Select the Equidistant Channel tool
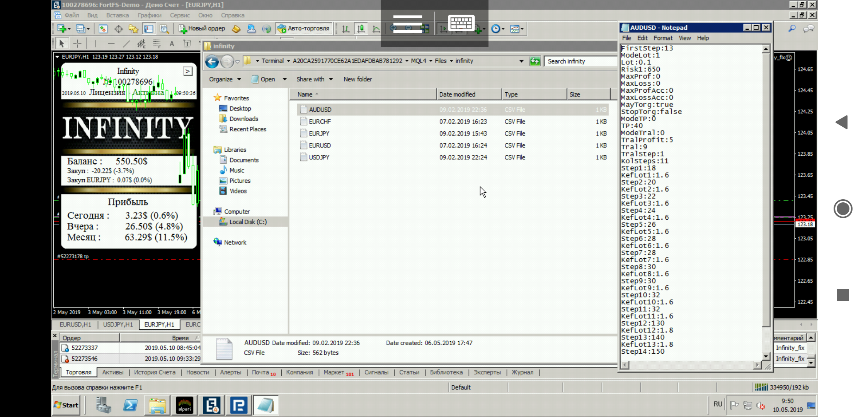This screenshot has height=417, width=868. pyautogui.click(x=141, y=43)
